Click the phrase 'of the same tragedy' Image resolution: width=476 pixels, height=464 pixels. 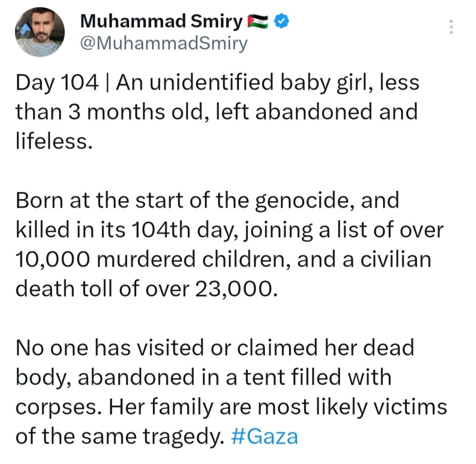click(x=119, y=437)
